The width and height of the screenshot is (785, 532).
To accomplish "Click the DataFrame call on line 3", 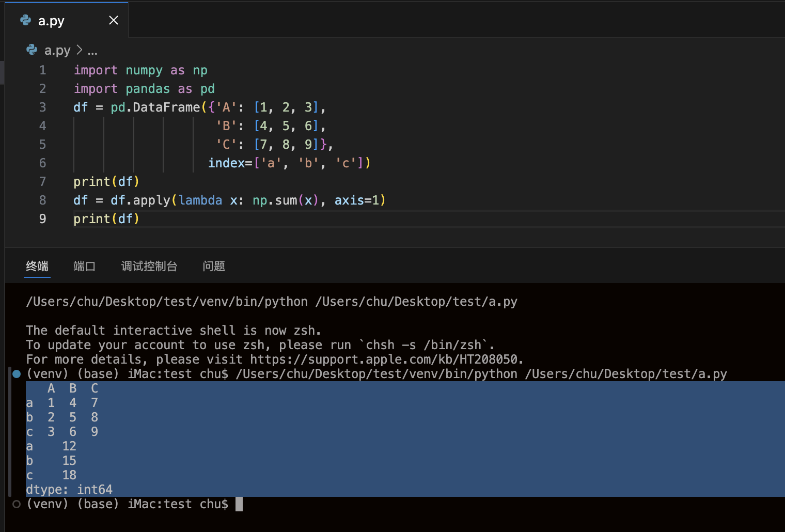I will 166,107.
